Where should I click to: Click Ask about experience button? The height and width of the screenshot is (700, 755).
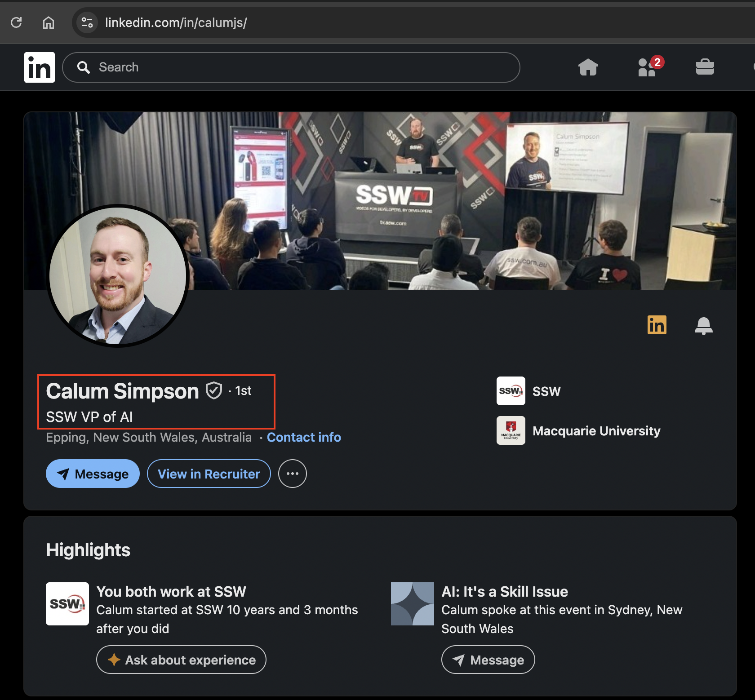pos(181,660)
